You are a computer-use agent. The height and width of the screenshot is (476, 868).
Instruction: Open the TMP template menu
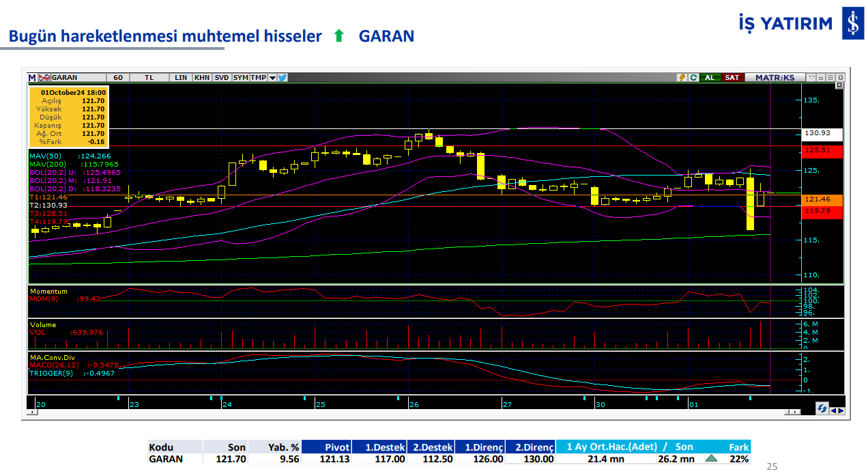click(x=258, y=77)
